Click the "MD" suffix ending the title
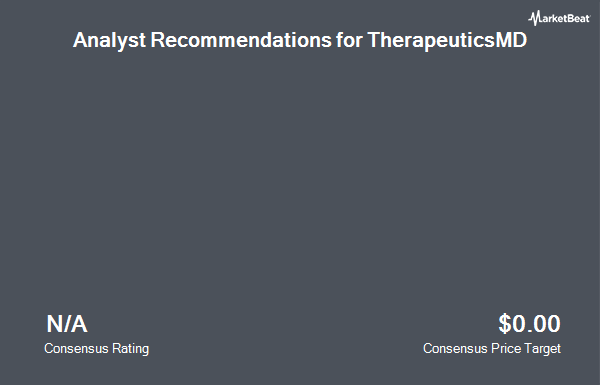This screenshot has width=600, height=385. 511,39
